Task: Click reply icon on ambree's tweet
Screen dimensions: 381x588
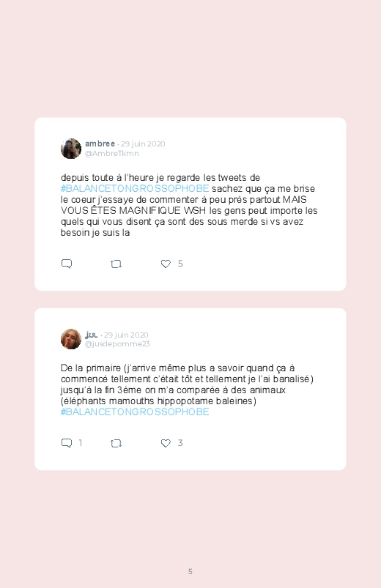Action: coord(67,264)
